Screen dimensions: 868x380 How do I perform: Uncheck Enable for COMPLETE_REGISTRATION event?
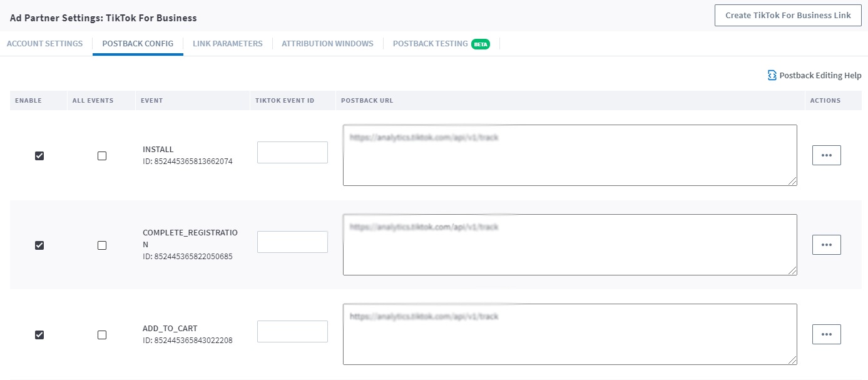pos(39,245)
